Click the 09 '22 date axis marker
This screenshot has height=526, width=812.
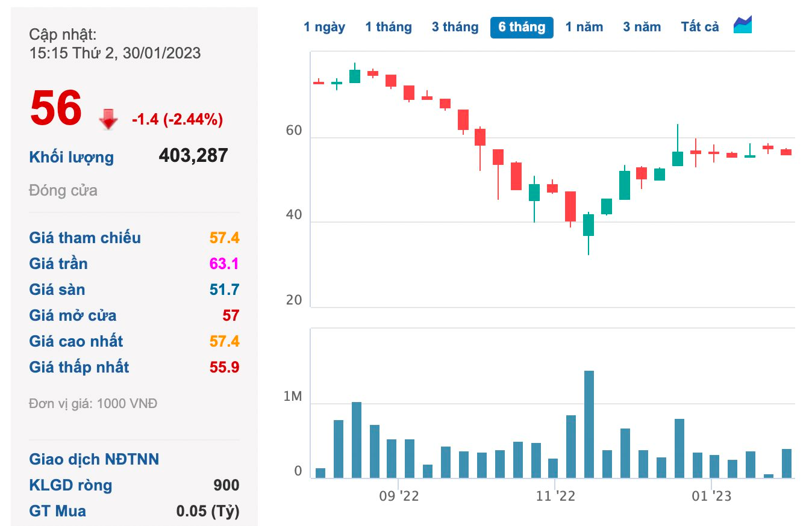point(398,497)
